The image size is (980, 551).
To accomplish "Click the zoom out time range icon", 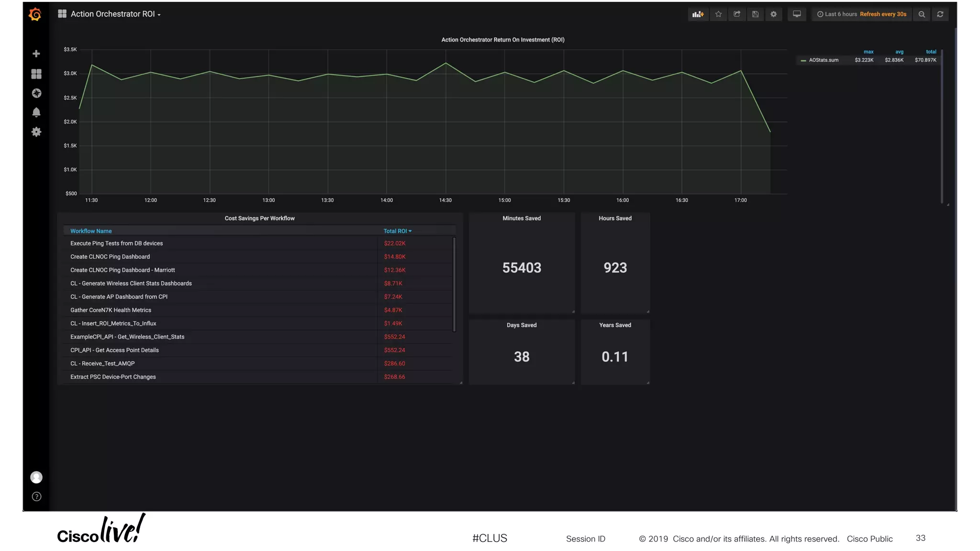I will click(922, 14).
